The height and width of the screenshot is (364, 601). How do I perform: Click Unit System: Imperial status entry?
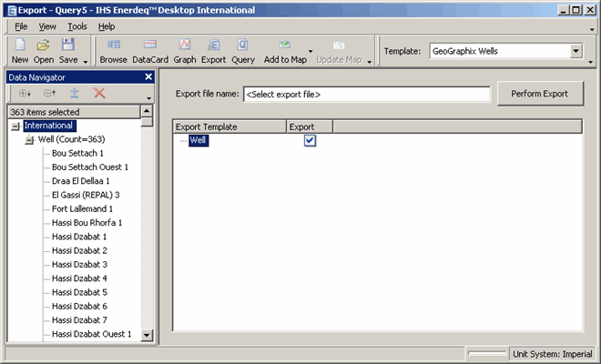(x=553, y=354)
